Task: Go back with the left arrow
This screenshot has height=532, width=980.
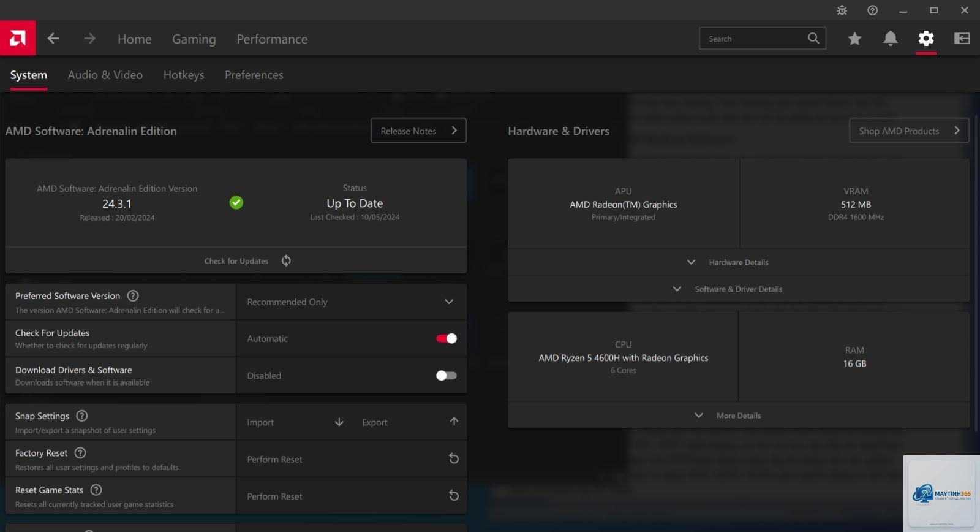Action: pos(53,39)
